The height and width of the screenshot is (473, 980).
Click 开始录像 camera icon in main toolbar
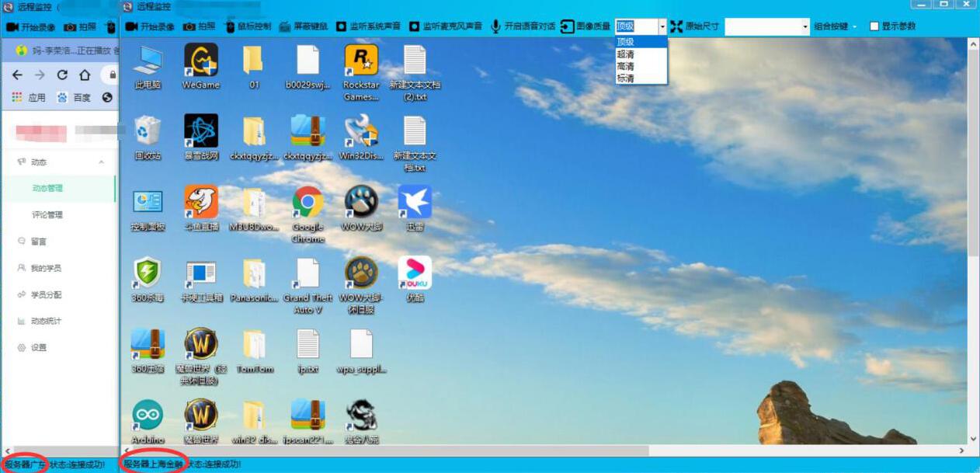[x=131, y=26]
